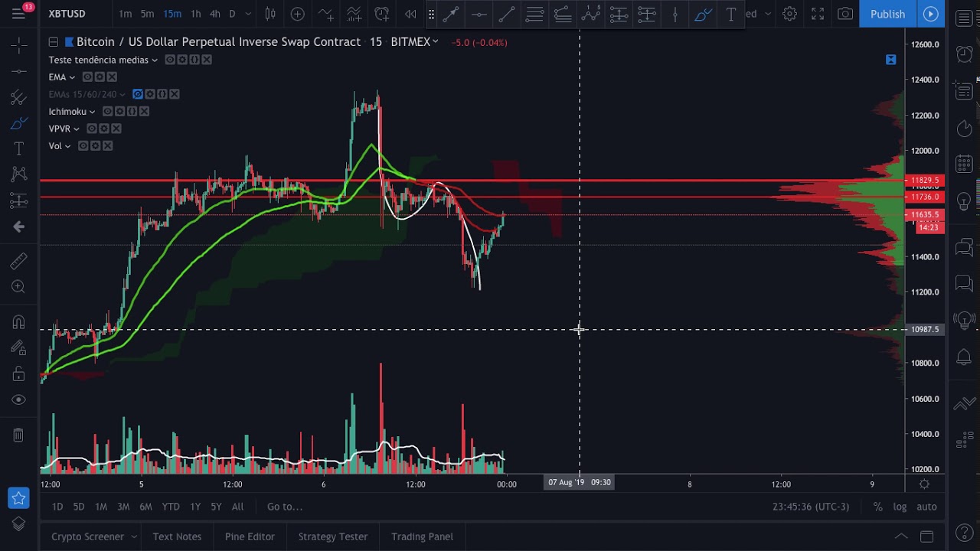The height and width of the screenshot is (551, 980).
Task: Toggle visibility of VPVR indicator
Action: point(92,129)
